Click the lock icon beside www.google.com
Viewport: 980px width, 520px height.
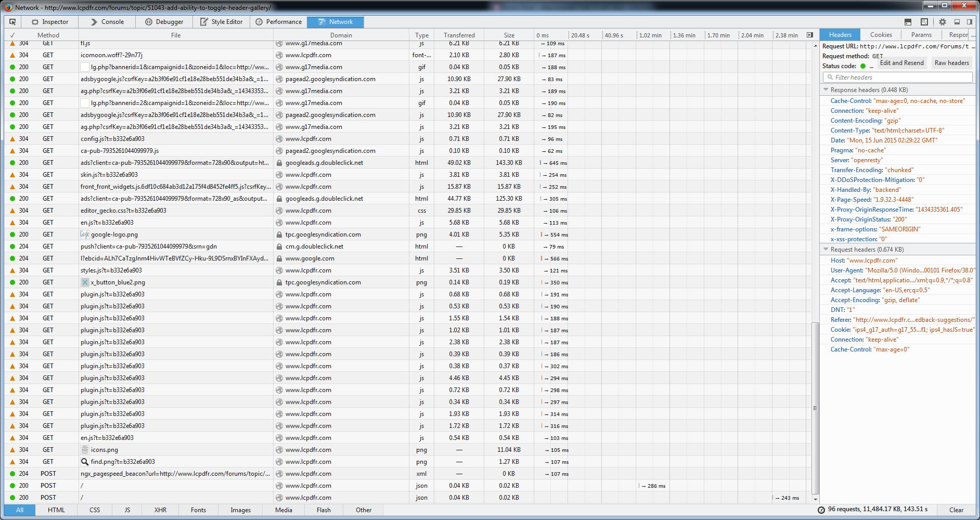pos(279,258)
